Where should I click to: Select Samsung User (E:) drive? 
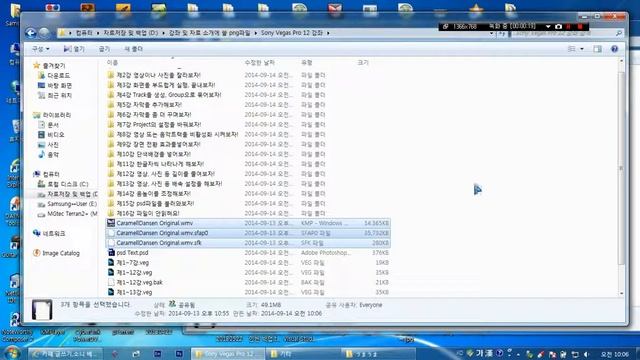coord(72,204)
